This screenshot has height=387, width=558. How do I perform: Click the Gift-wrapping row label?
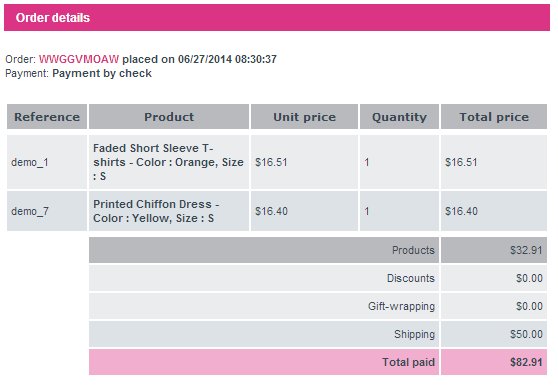[401, 307]
